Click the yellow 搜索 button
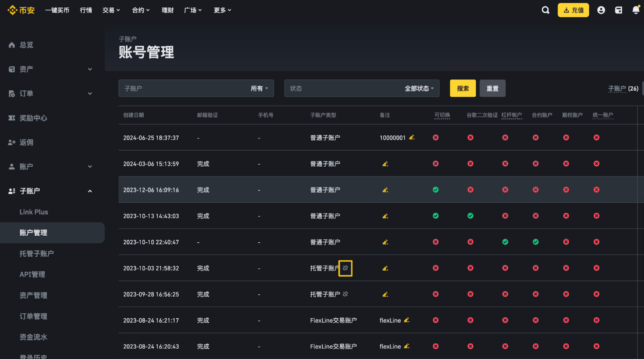 click(x=463, y=88)
